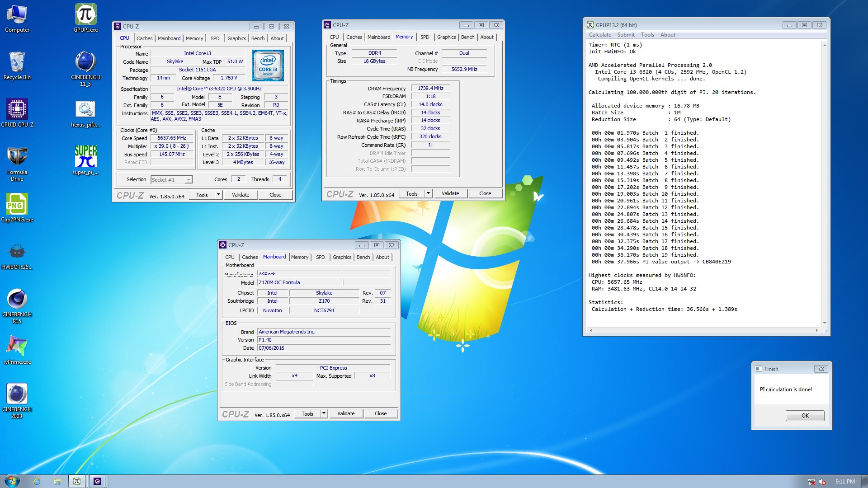Viewport: 868px width, 488px height.
Task: Click the BIOS date 07/06/2016 field
Action: click(324, 348)
